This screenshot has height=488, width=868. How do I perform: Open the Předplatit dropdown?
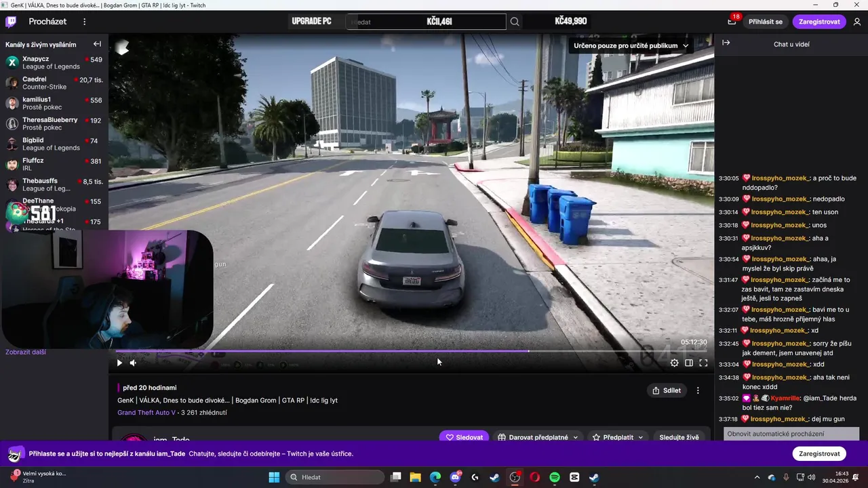point(618,437)
